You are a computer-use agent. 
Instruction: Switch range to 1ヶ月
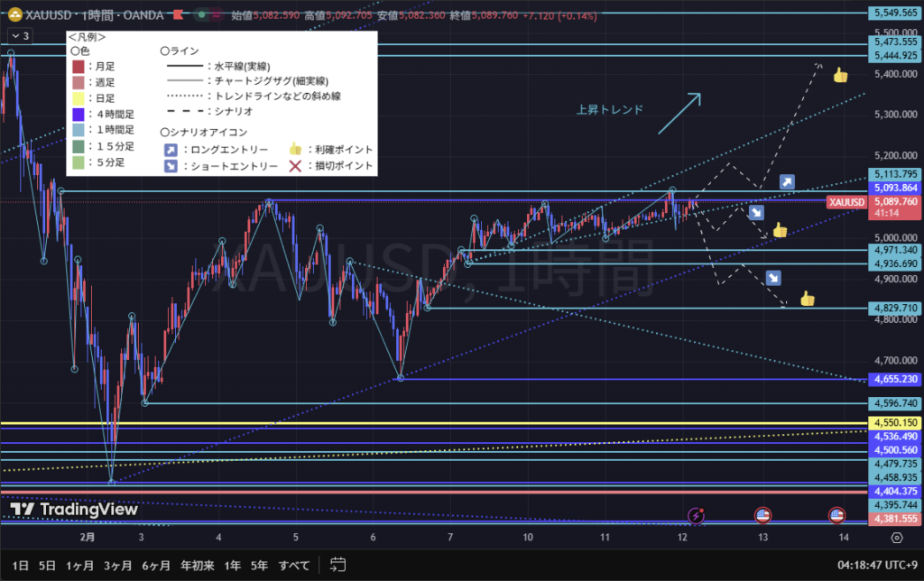[79, 566]
